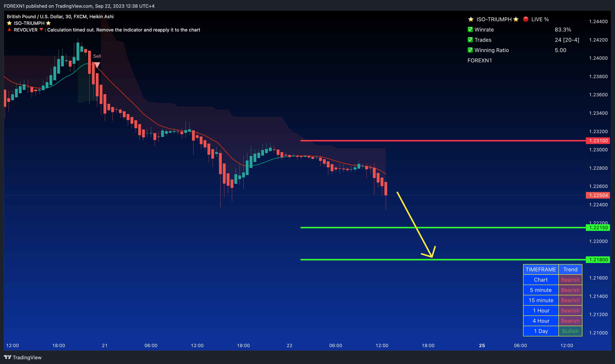
Task: Click the 5.00 winning ratio value
Action: [x=561, y=50]
